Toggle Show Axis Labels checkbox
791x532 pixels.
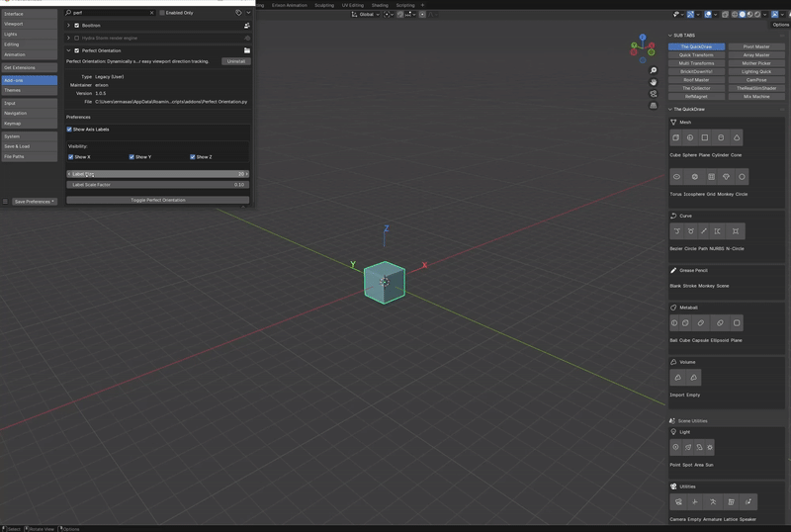point(69,130)
